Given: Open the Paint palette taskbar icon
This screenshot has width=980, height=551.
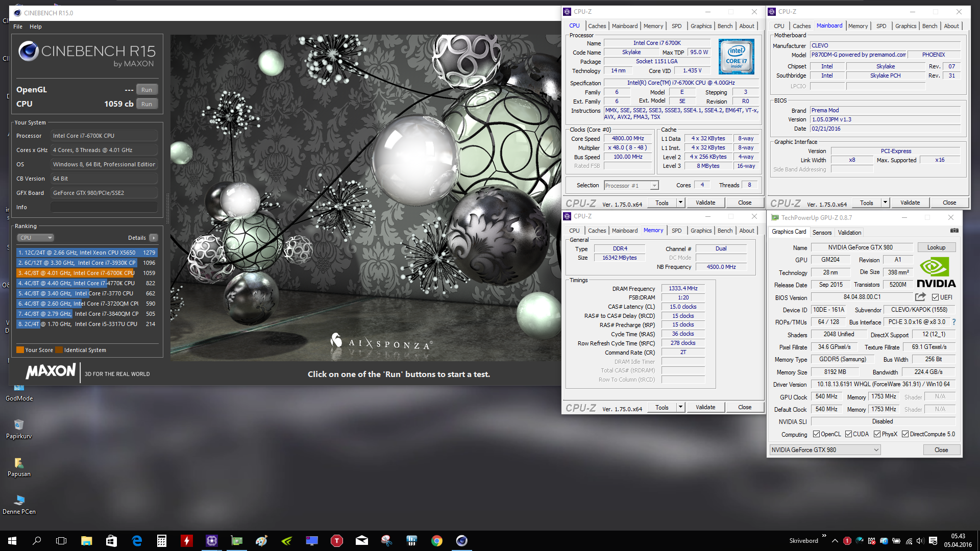Looking at the screenshot, I should [x=262, y=541].
